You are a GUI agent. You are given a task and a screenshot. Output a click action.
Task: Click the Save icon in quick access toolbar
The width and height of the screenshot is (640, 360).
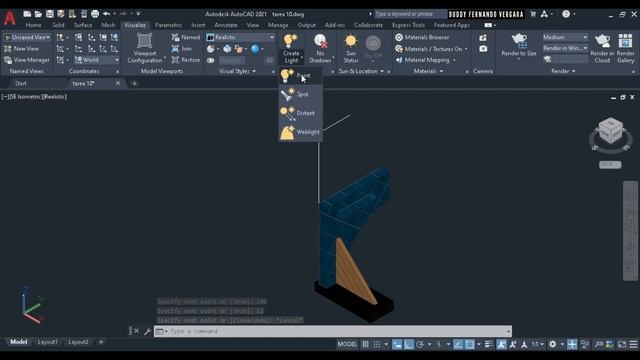click(x=49, y=14)
